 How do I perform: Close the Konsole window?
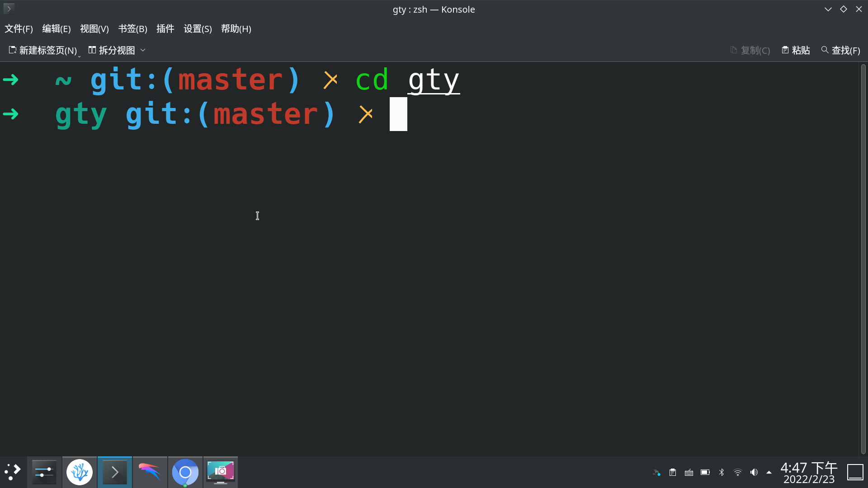(x=859, y=9)
